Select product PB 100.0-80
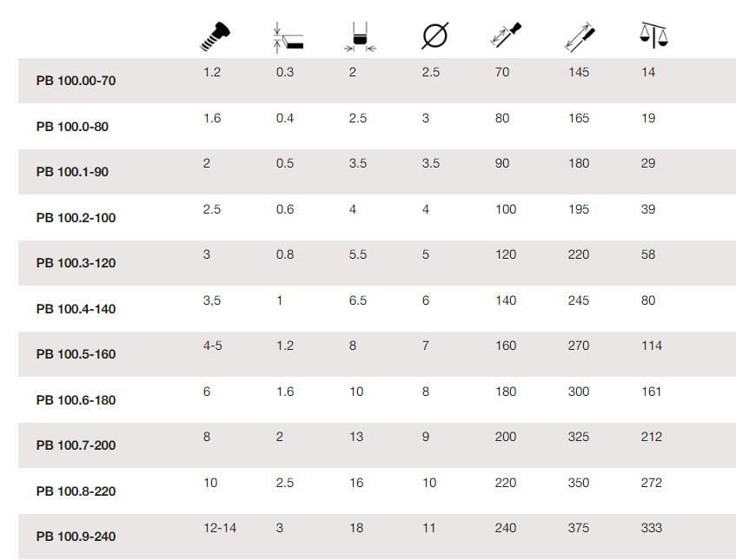This screenshot has width=736, height=560. (72, 127)
